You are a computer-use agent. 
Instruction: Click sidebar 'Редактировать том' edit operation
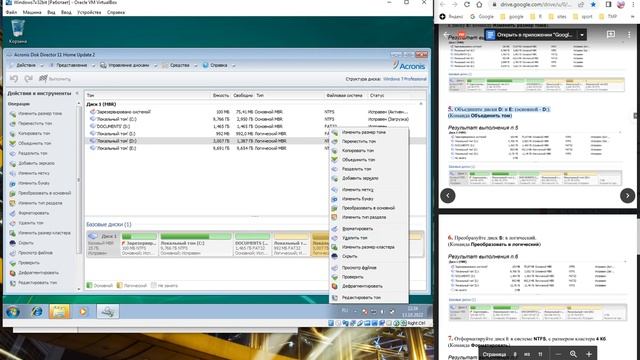pyautogui.click(x=38, y=282)
